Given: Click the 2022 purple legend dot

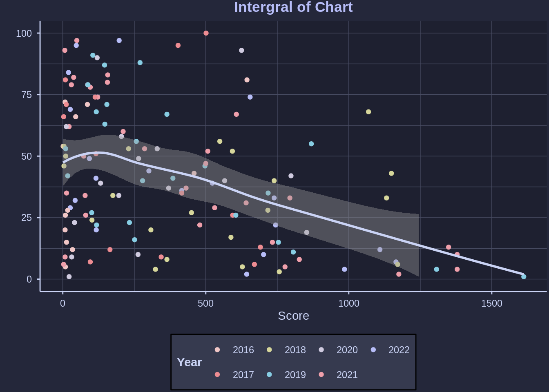Looking at the screenshot, I should [x=373, y=350].
